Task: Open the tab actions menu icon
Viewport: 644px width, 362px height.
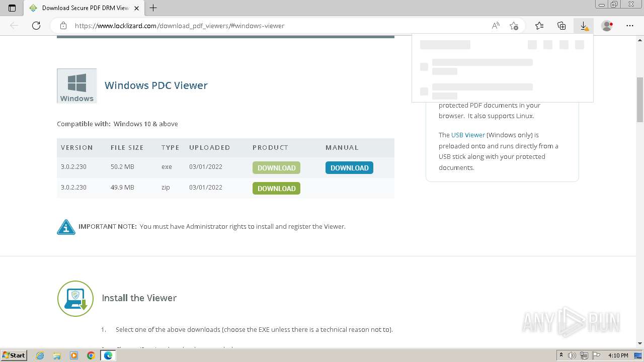Action: coord(12,8)
